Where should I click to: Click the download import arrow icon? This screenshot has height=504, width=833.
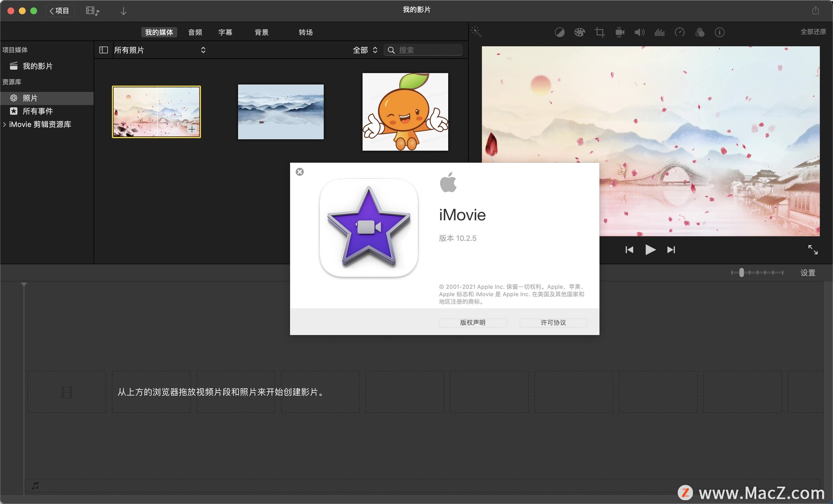(124, 11)
